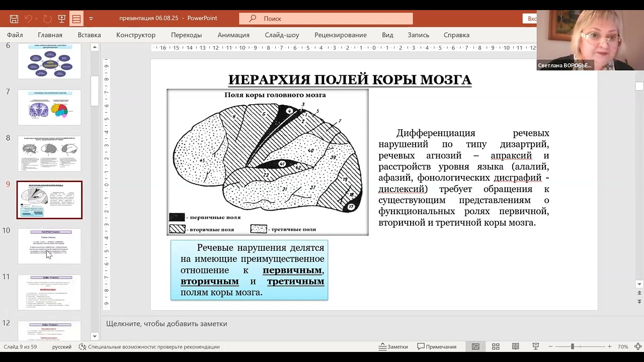Screen dimensions: 644x362
Task: Open the Переходы ribbon tab
Action: tap(186, 35)
